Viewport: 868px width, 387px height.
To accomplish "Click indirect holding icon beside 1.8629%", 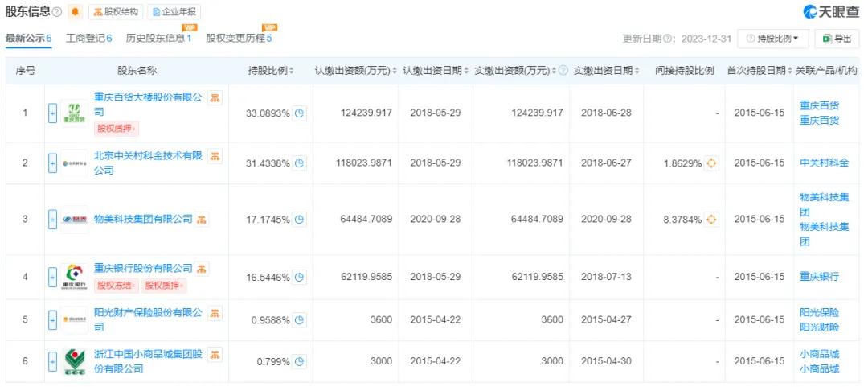I will (711, 163).
